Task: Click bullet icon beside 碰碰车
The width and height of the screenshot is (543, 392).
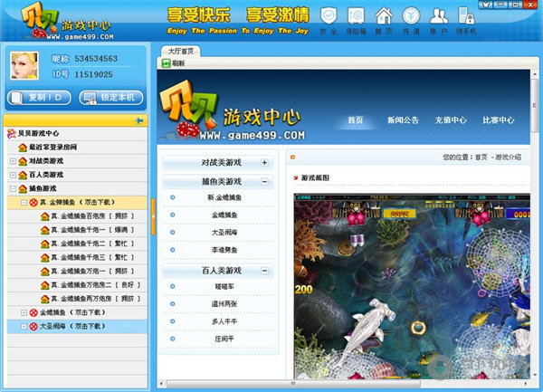Action: point(173,286)
